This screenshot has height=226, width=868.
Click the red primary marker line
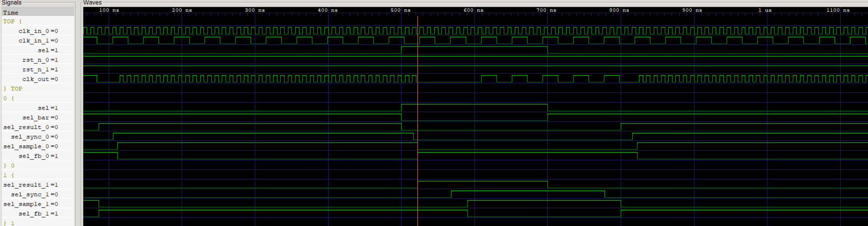click(418, 121)
